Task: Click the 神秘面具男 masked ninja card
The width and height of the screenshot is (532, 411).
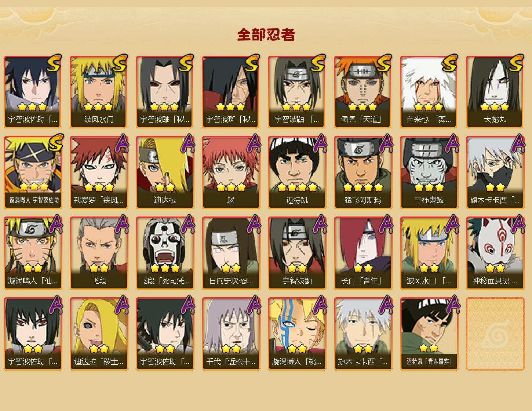Action: [x=495, y=253]
